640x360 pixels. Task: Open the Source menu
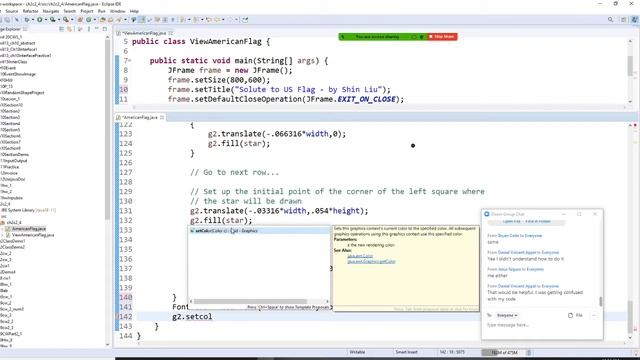point(11,11)
